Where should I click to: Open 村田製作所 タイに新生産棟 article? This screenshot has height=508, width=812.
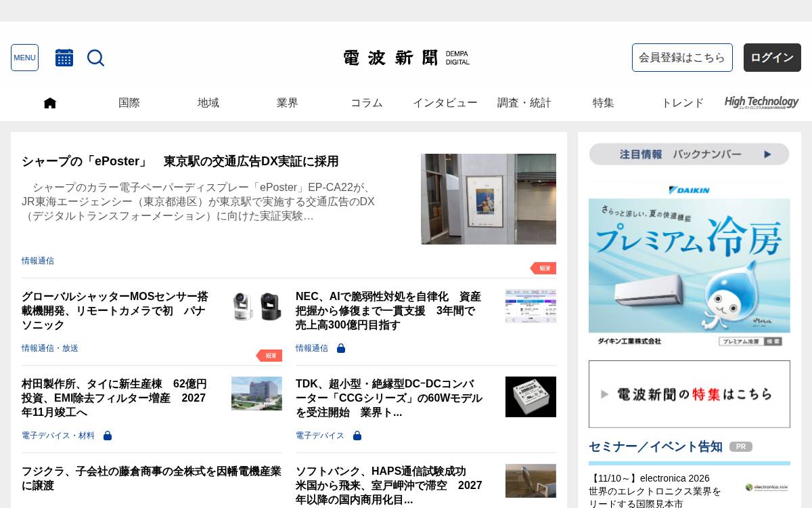(x=114, y=398)
